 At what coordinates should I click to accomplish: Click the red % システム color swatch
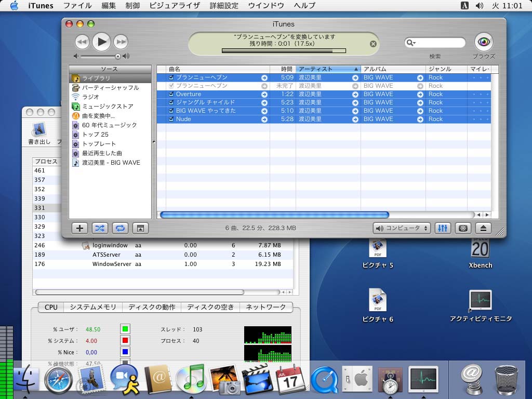125,341
